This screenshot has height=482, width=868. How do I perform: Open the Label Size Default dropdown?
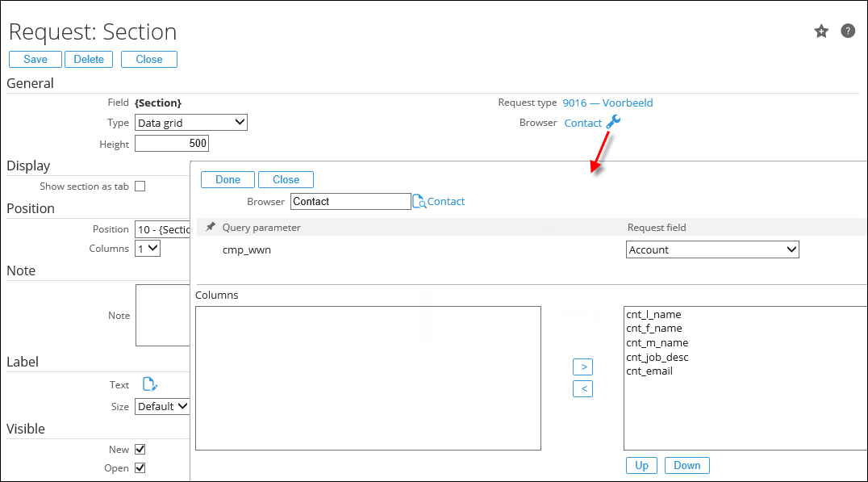pos(162,406)
